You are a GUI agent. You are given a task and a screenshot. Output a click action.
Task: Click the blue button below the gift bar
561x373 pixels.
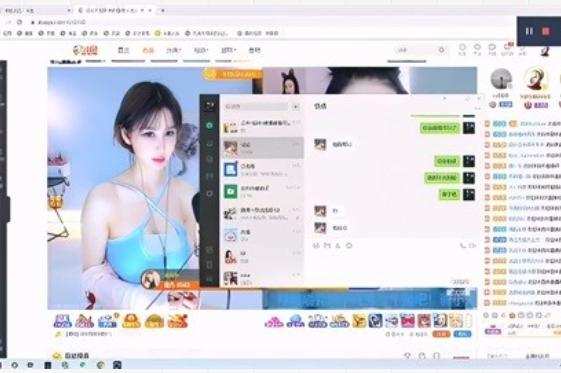pos(462,334)
